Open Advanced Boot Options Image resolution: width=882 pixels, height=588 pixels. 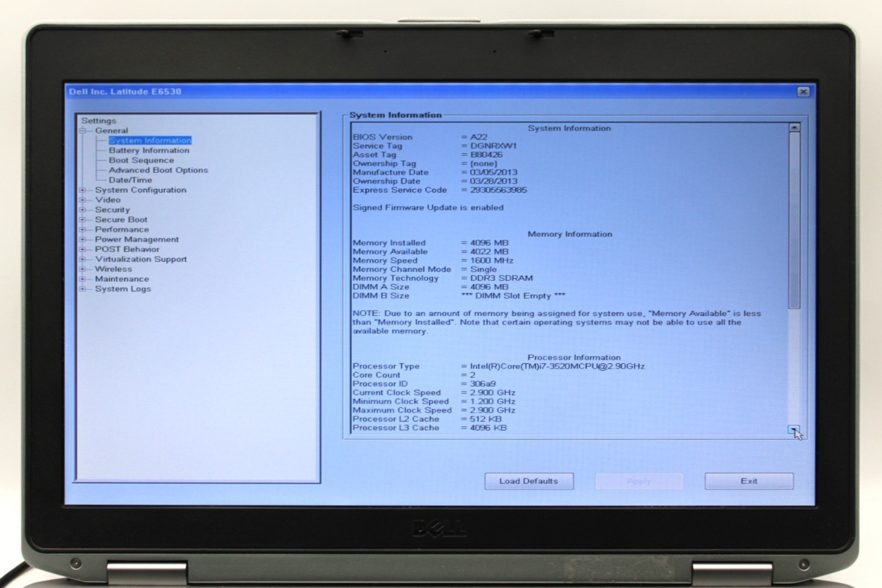tap(158, 170)
